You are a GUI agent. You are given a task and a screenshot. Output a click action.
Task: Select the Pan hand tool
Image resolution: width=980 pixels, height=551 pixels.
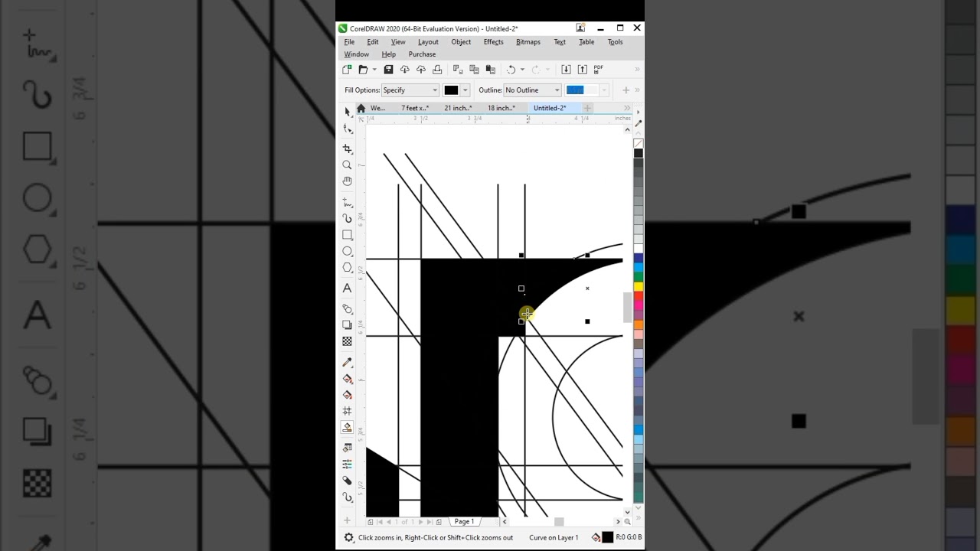pos(347,181)
